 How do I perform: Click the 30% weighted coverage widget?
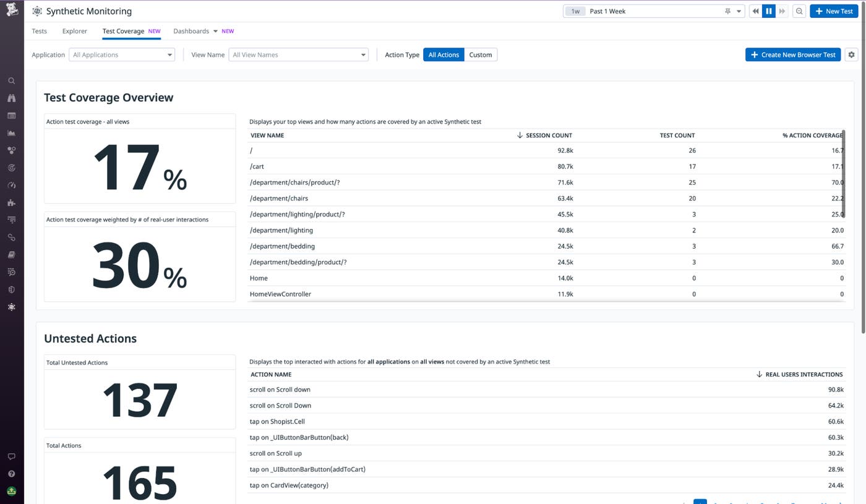[x=140, y=257]
